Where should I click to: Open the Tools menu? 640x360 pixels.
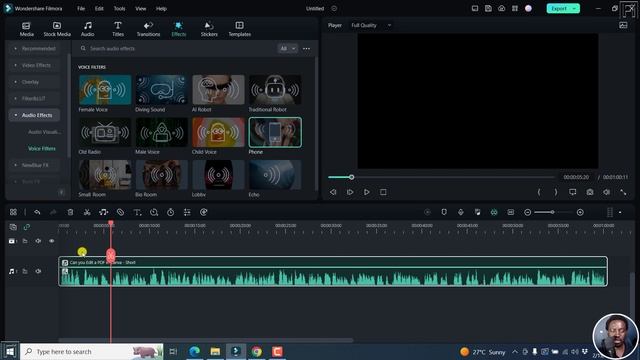click(x=120, y=9)
